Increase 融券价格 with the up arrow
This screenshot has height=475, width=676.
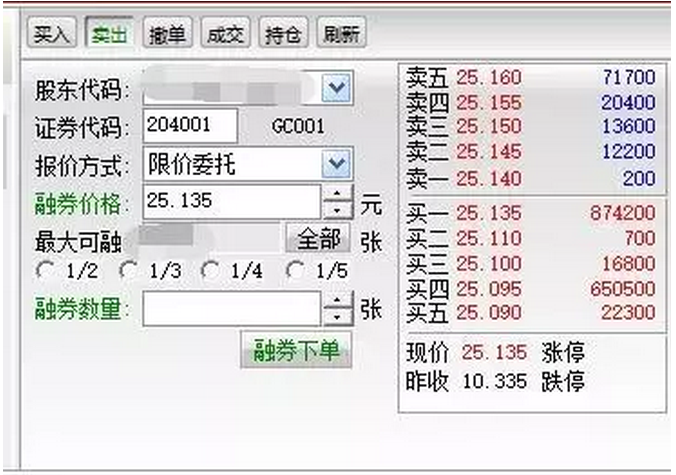click(x=339, y=193)
